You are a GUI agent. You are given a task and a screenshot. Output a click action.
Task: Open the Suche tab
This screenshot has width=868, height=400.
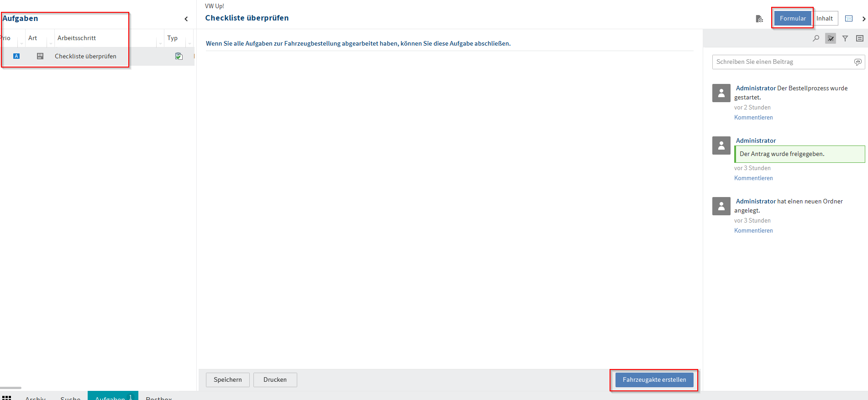(70, 398)
